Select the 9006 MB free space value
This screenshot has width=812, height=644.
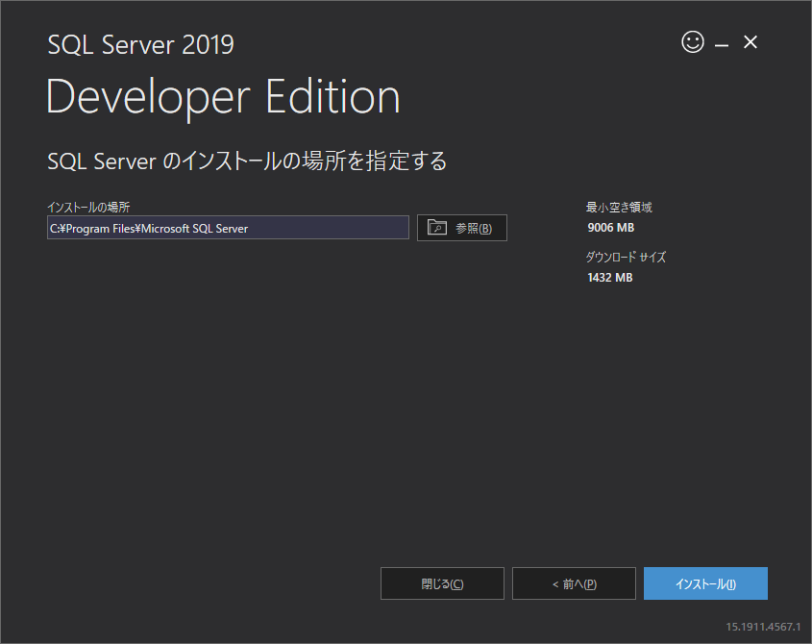610,228
